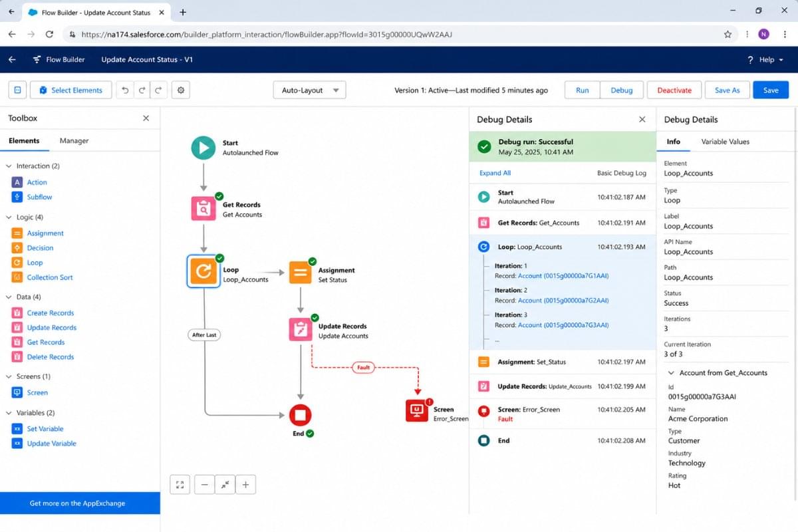Click the Debug button

click(x=622, y=90)
